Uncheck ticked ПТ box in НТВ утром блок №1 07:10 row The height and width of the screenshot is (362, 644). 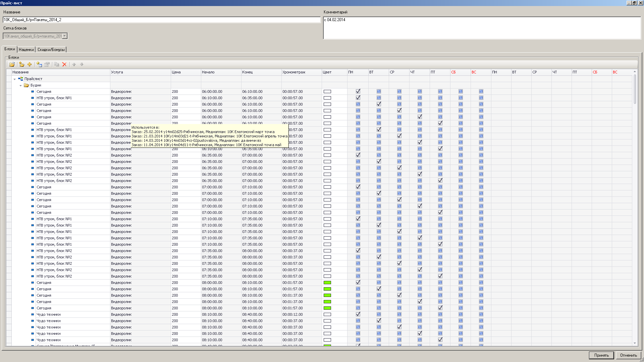pos(440,244)
